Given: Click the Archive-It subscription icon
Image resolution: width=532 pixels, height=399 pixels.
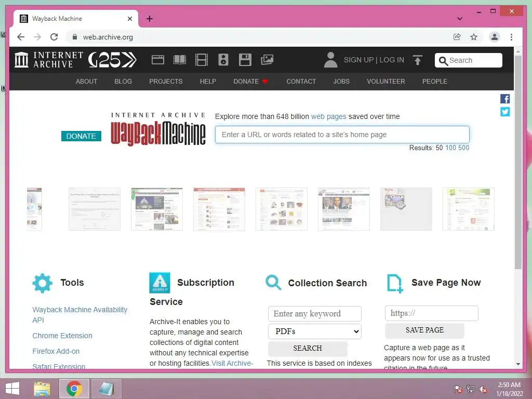Looking at the screenshot, I should coord(159,283).
